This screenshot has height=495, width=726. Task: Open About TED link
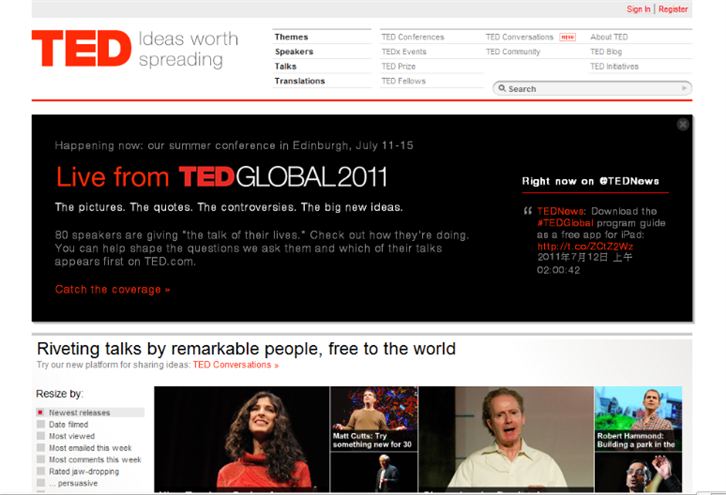coord(609,37)
